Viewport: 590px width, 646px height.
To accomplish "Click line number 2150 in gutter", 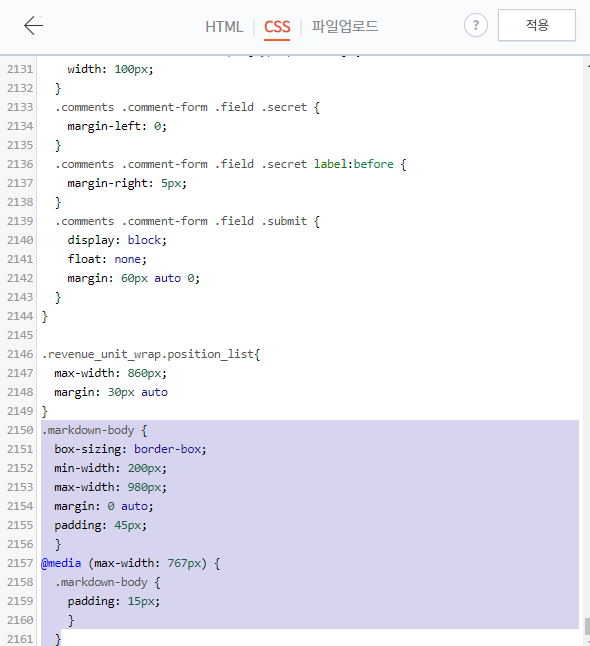I will [20, 430].
